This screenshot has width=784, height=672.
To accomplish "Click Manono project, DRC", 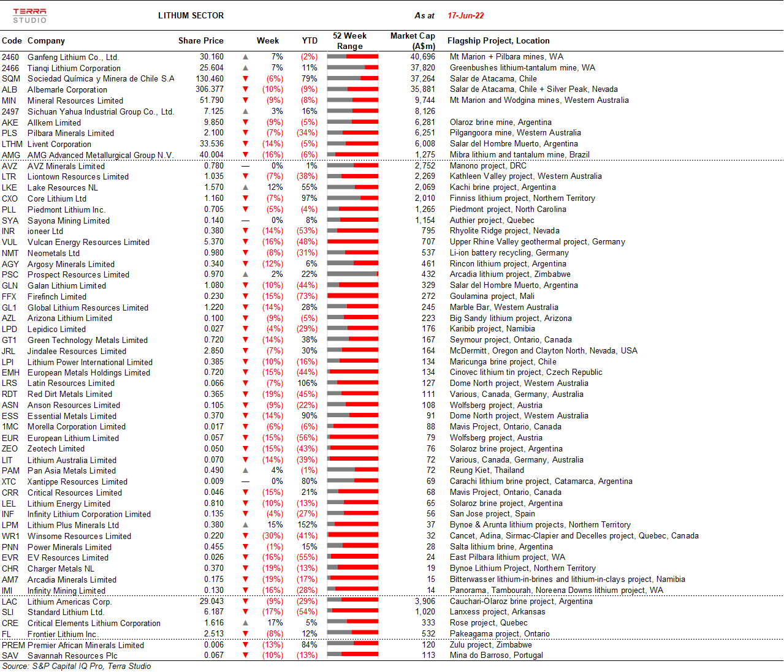I will pyautogui.click(x=488, y=166).
